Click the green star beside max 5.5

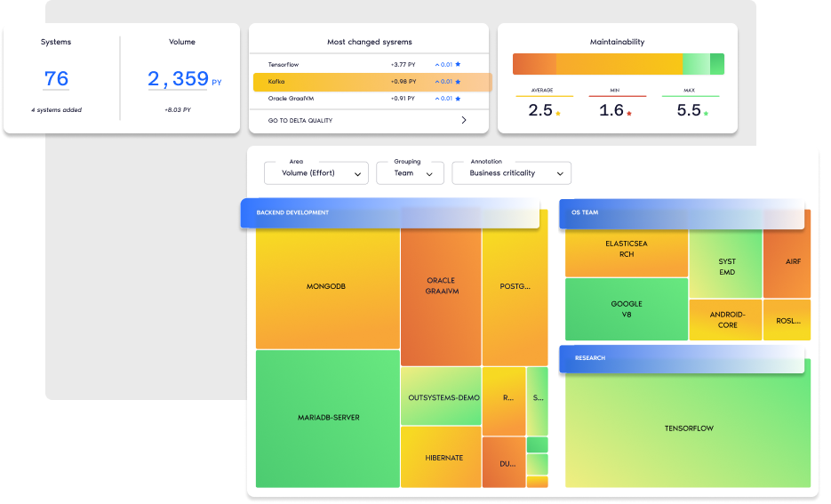[706, 114]
